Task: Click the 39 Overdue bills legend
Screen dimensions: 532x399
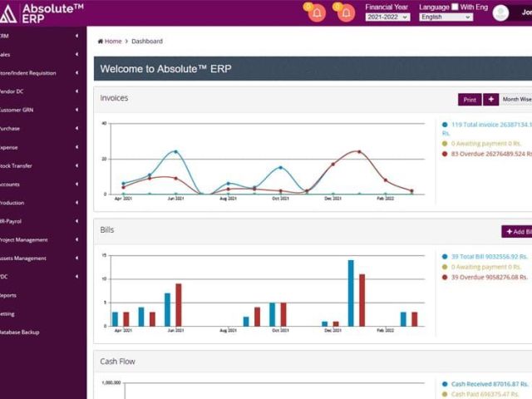Action: click(x=485, y=277)
